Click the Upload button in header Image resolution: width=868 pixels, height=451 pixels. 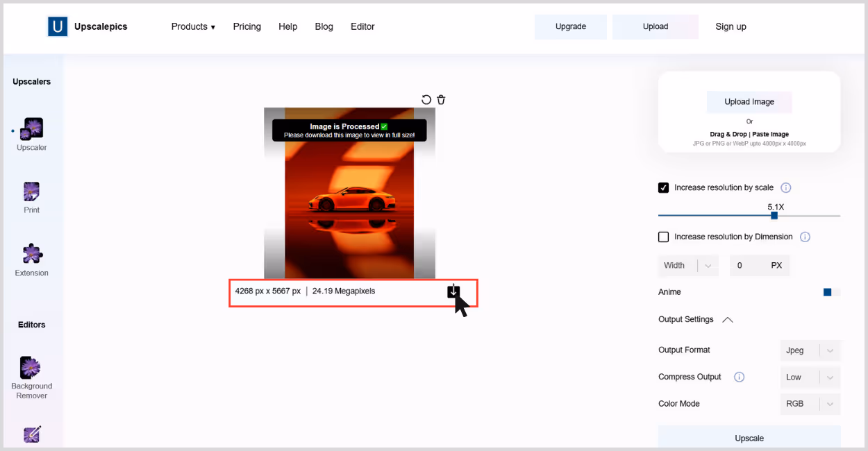coord(656,27)
